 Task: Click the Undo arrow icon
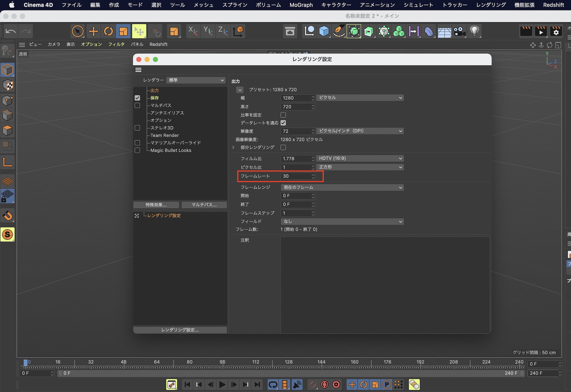point(11,31)
